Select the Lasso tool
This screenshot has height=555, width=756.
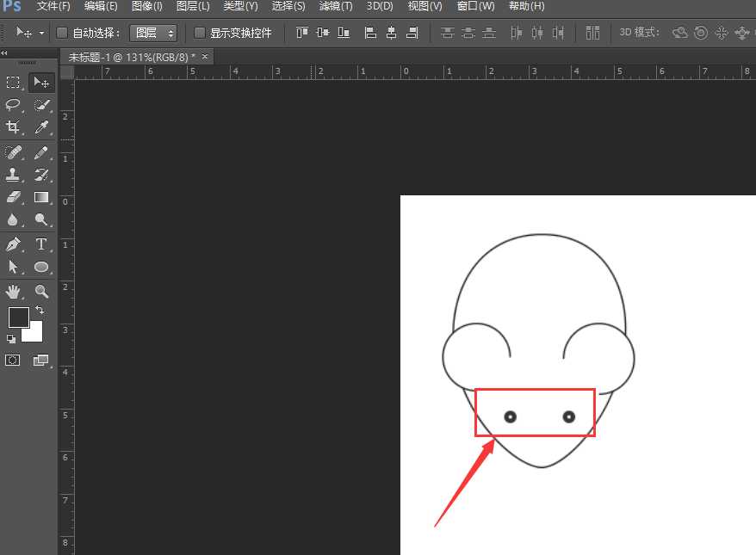(14, 105)
